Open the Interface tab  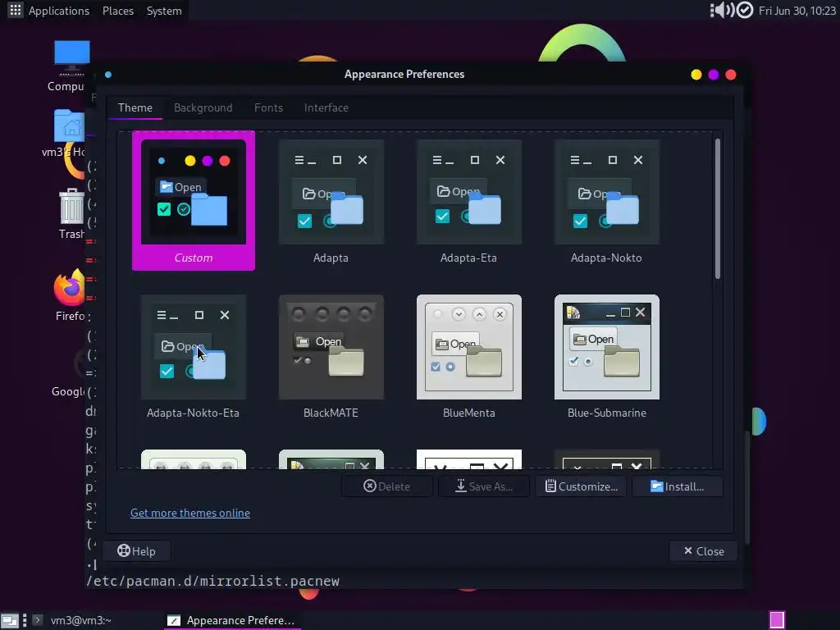326,107
